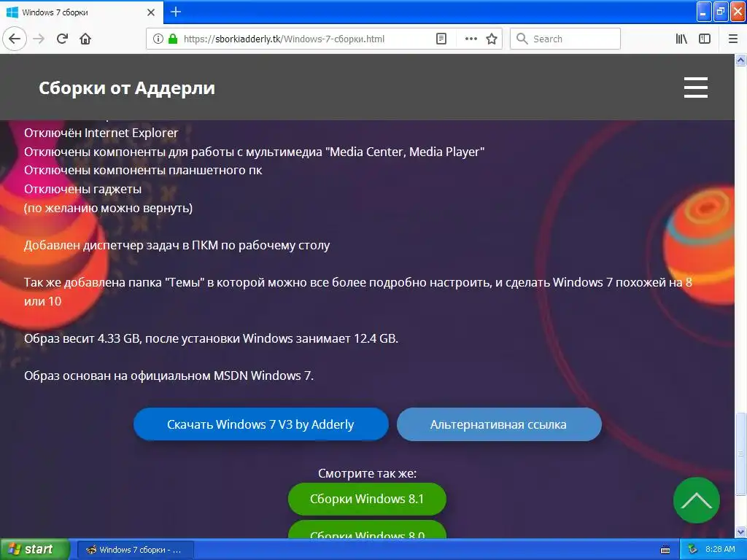Open page actions three-dots menu

pyautogui.click(x=471, y=39)
